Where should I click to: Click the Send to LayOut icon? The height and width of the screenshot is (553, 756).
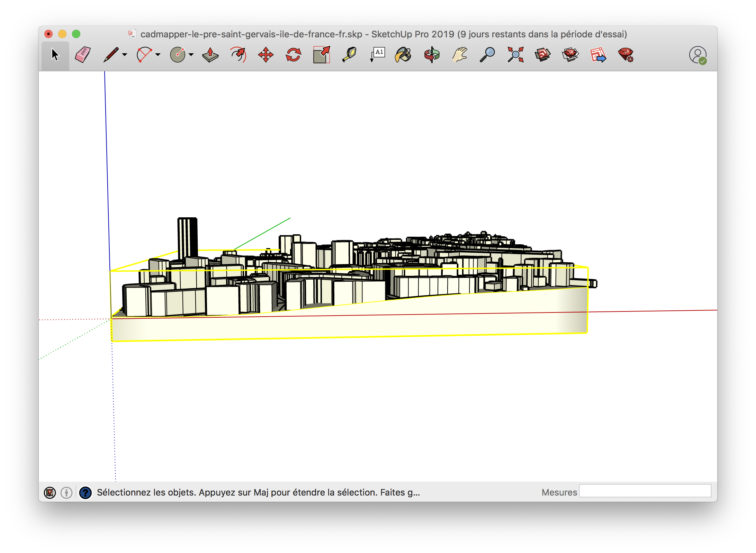click(x=598, y=55)
